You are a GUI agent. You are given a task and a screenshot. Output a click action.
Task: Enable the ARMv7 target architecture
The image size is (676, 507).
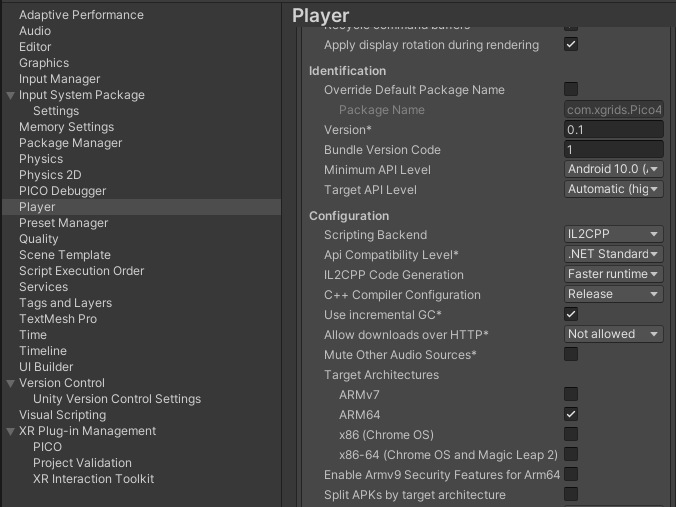click(x=571, y=394)
